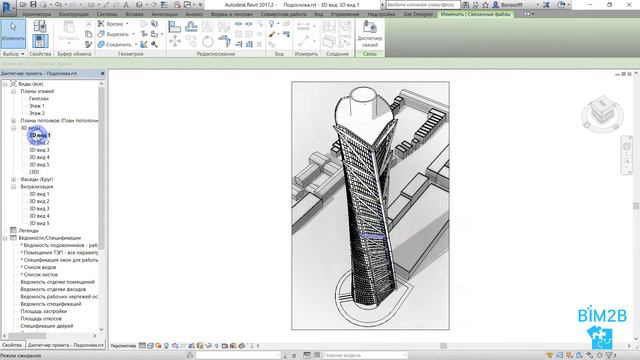Click the binoculars search icon in title bar
The image size is (640, 360).
point(466,5)
